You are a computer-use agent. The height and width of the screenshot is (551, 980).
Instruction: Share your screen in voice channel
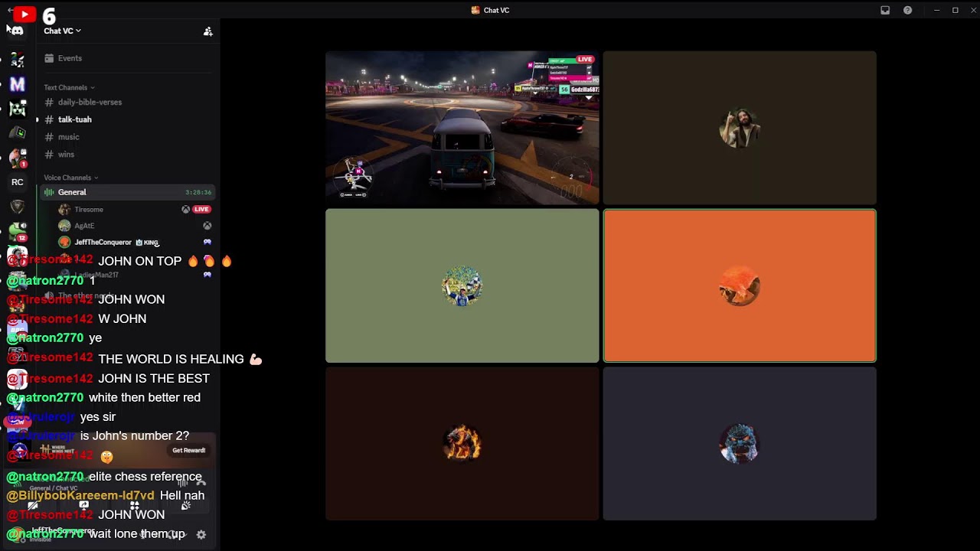click(x=83, y=506)
